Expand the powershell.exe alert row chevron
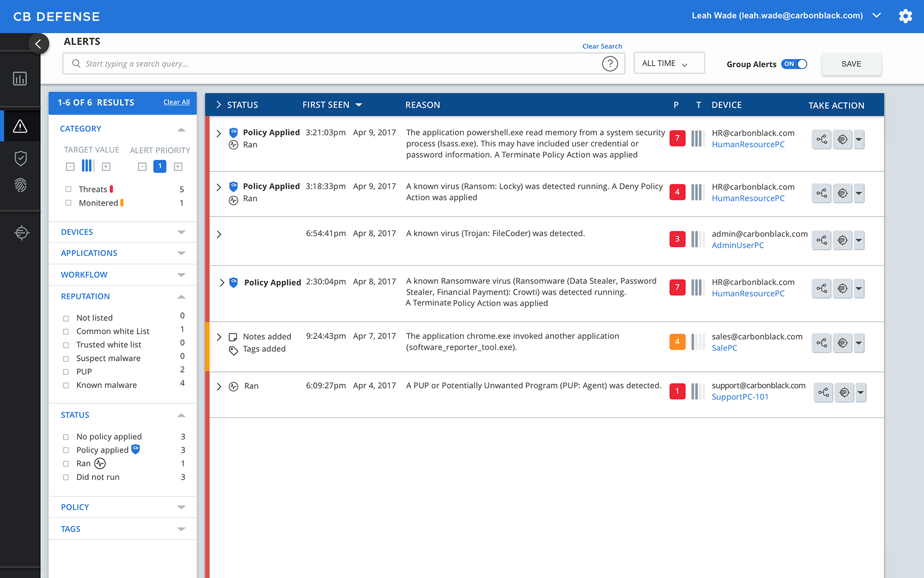924x578 pixels. tap(219, 134)
